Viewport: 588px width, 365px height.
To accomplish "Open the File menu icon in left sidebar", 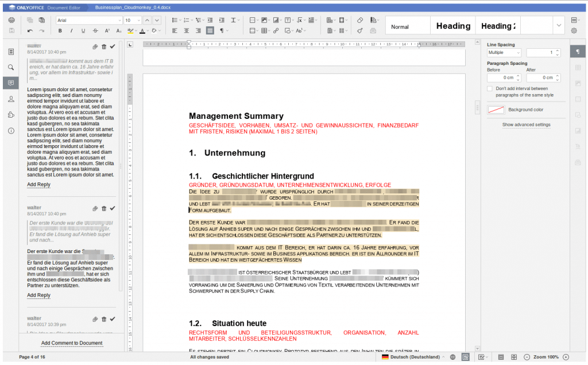I will click(x=11, y=52).
